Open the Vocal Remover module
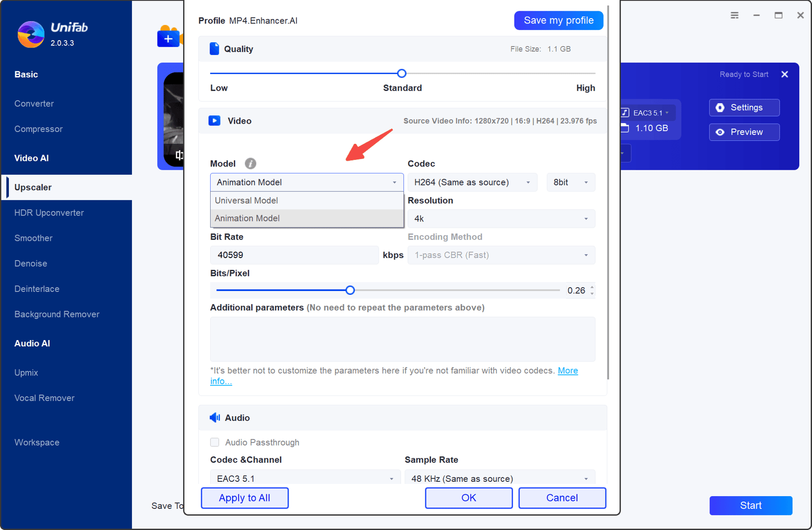This screenshot has height=530, width=812. (45, 398)
